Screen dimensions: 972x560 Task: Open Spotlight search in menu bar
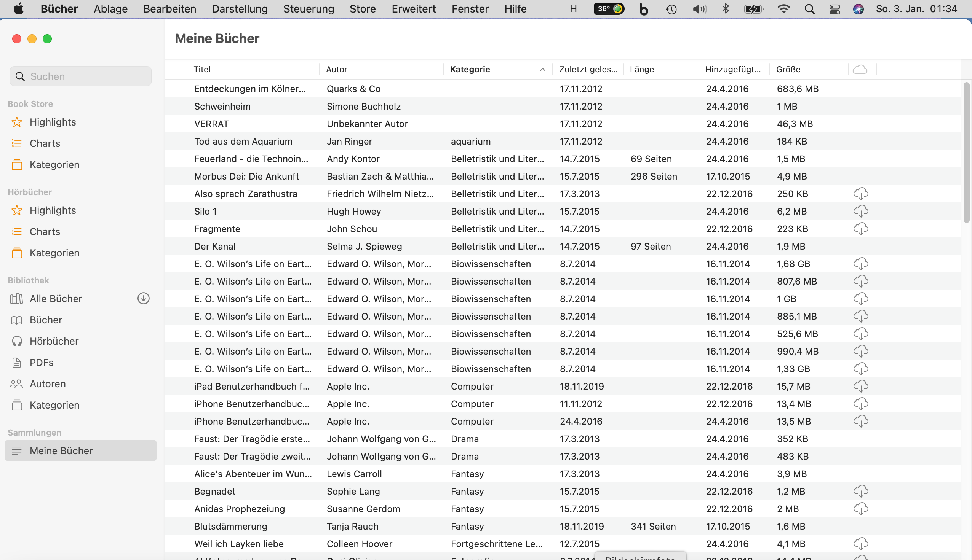point(809,9)
